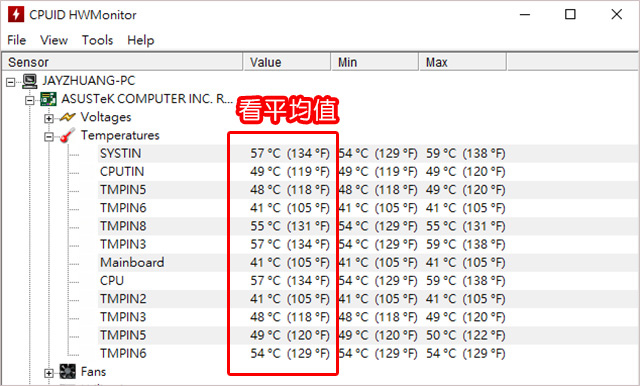This screenshot has height=386, width=640.
Task: Click the HWMonitor lightning bolt app icon
Action: 16,14
